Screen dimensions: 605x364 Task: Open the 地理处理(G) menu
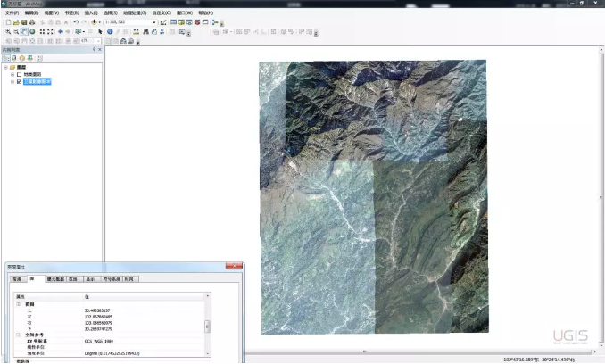[135, 13]
